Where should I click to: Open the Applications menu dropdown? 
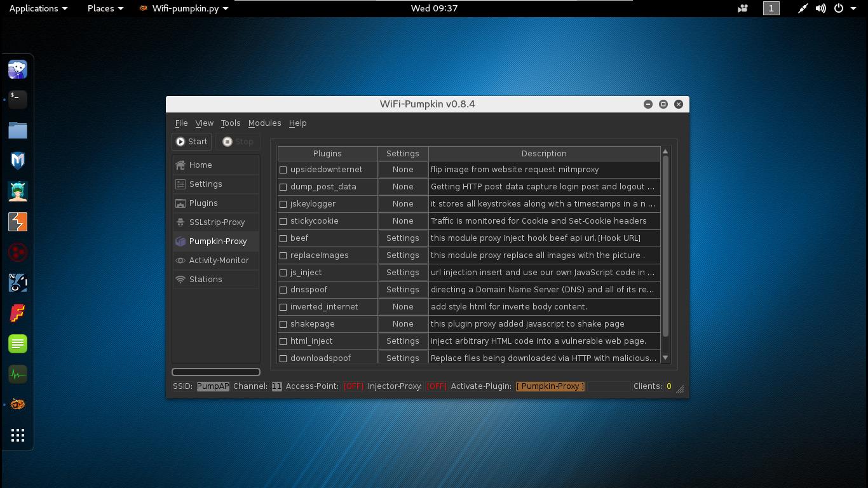tap(38, 8)
